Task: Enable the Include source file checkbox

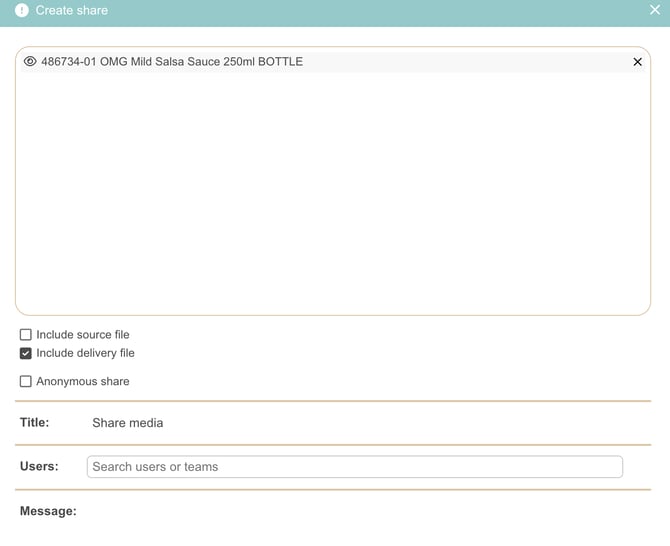Action: coord(26,335)
